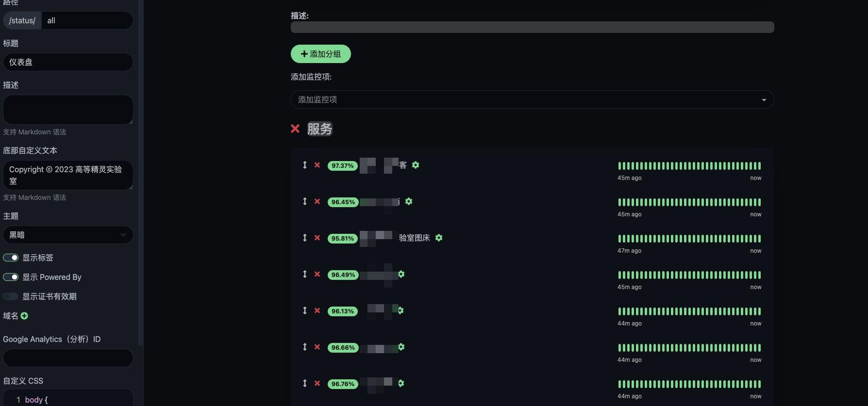Open settings gear for 验室图床 monitor
Viewport: 868px width, 406px height.
(439, 238)
